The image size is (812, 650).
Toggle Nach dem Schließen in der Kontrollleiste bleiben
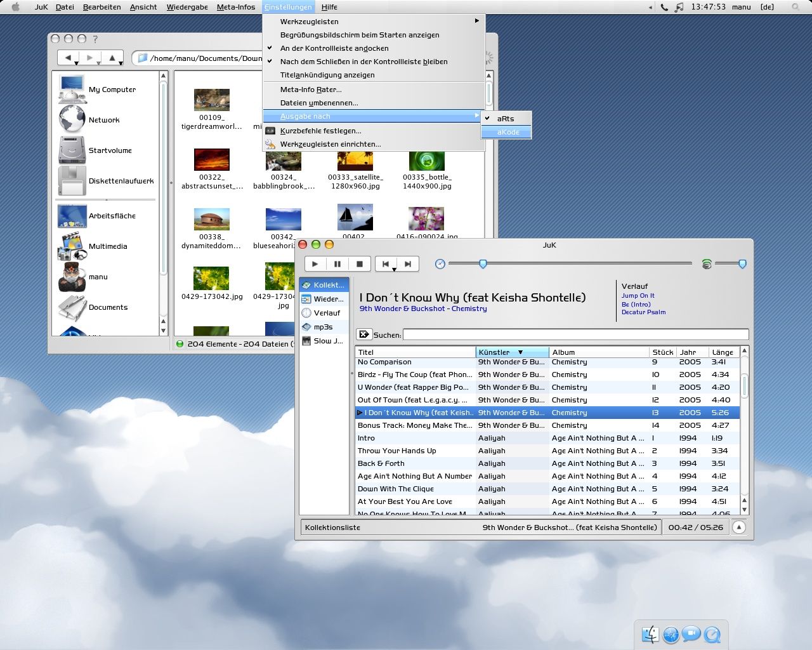click(x=374, y=62)
